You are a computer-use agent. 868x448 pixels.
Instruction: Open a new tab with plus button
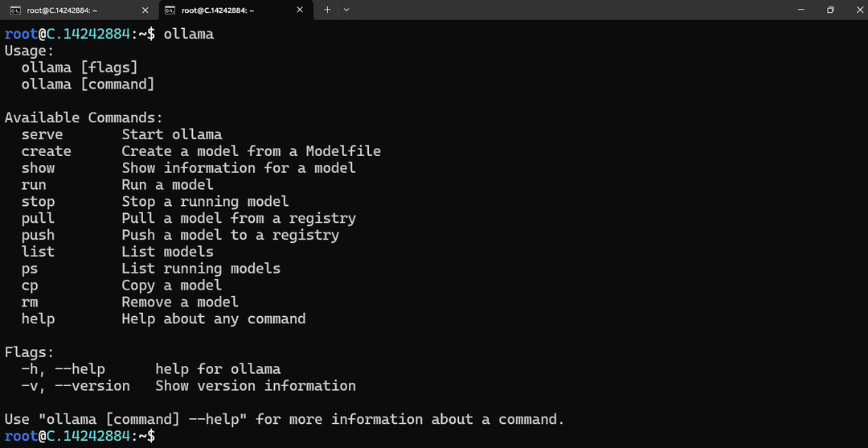click(327, 10)
